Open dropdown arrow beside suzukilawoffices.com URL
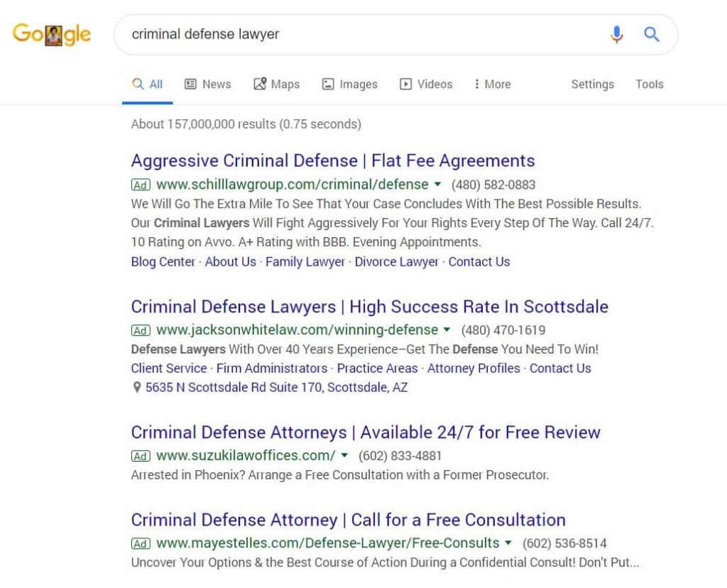Image resolution: width=727 pixels, height=588 pixels. (x=345, y=456)
